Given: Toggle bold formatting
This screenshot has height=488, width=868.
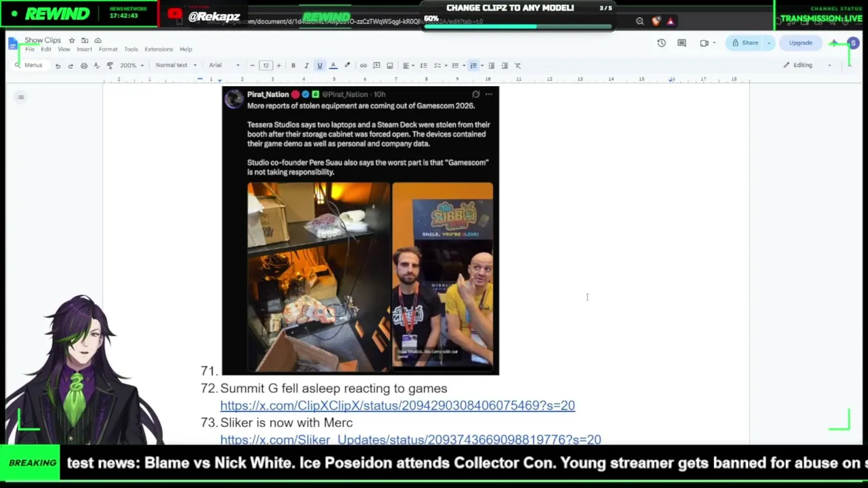Looking at the screenshot, I should 293,66.
